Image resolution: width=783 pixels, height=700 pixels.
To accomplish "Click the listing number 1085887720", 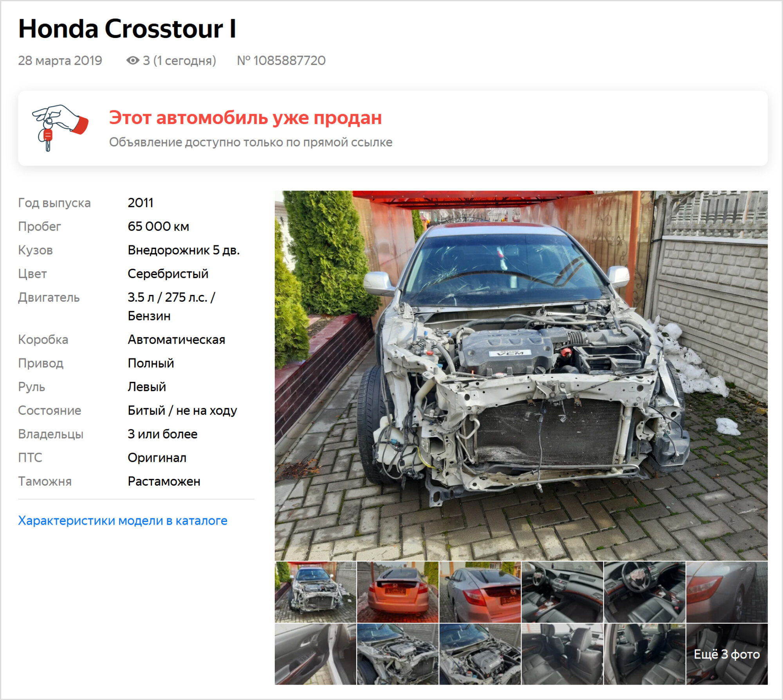I will 281,60.
